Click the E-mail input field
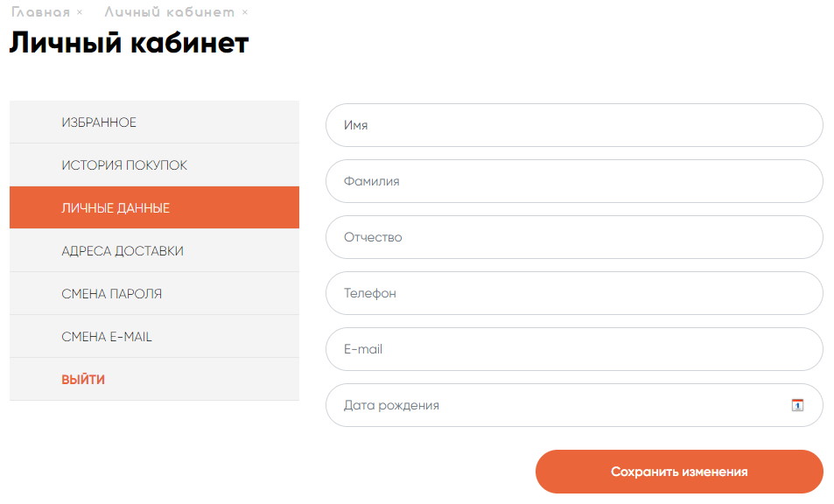Image resolution: width=834 pixels, height=504 pixels. click(574, 349)
